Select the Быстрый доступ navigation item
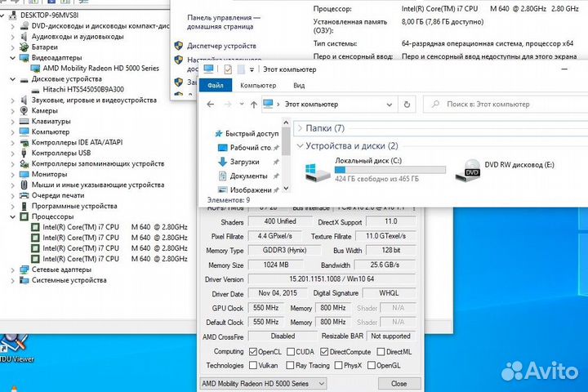Image resolution: width=588 pixels, height=392 pixels. pyautogui.click(x=247, y=134)
